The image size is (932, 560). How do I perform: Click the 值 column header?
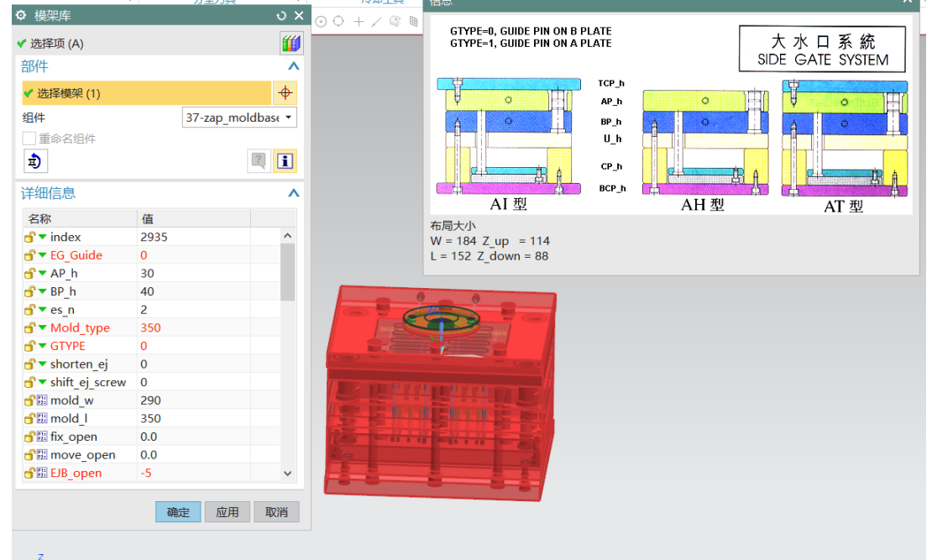194,218
